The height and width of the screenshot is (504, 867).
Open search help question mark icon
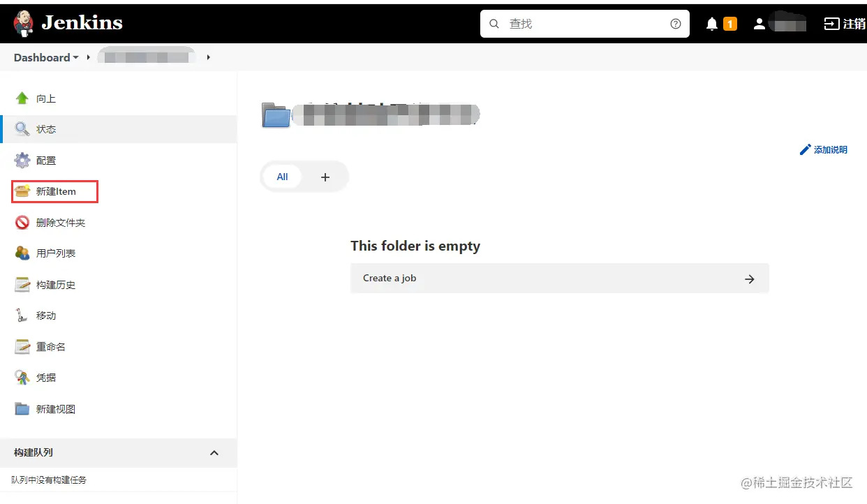point(675,24)
